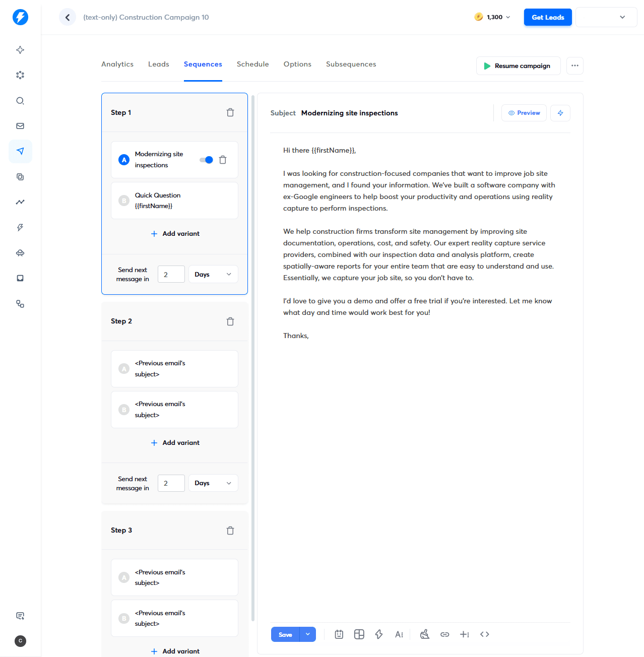Click the UFO icon in the sidebar
Image resolution: width=644 pixels, height=657 pixels.
[20, 253]
